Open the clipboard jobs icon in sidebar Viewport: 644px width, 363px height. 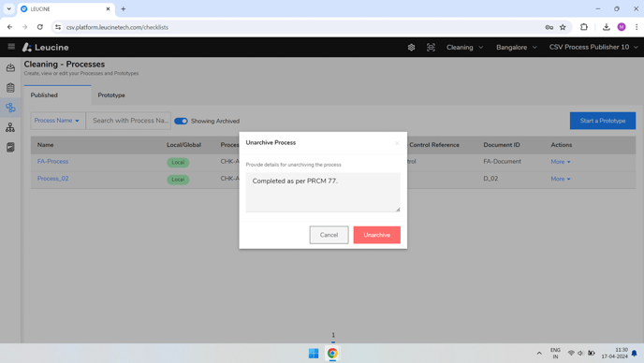tap(10, 87)
